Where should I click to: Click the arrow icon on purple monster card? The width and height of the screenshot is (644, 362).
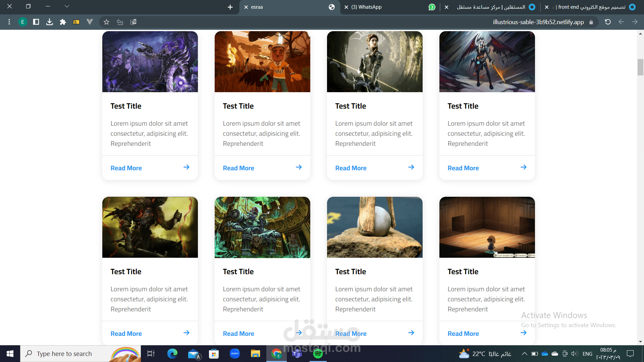coord(186,167)
